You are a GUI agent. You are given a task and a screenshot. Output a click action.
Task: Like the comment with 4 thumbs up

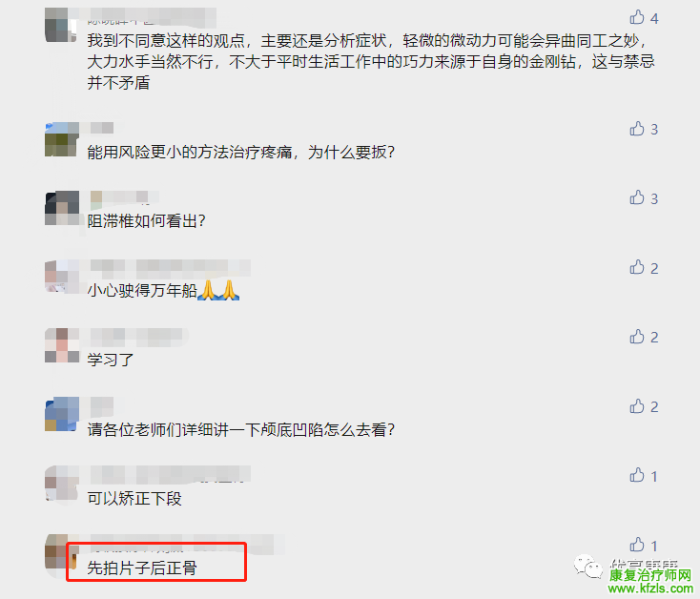pyautogui.click(x=637, y=17)
